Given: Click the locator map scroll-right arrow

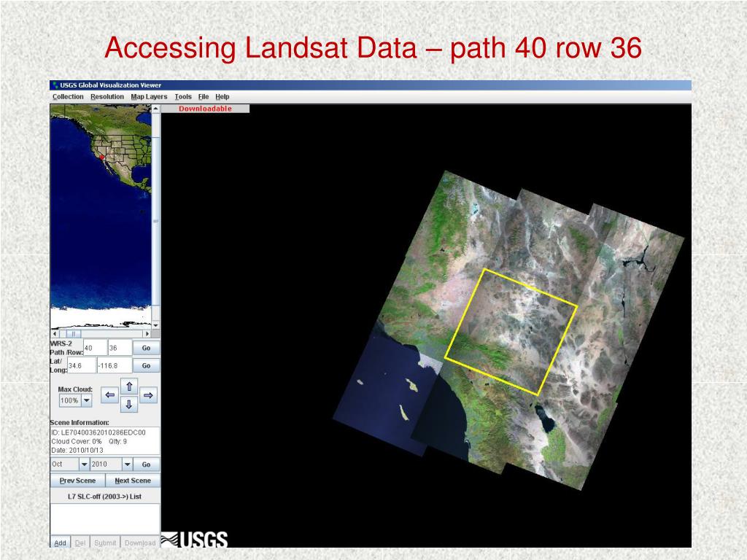Looking at the screenshot, I should tap(147, 334).
